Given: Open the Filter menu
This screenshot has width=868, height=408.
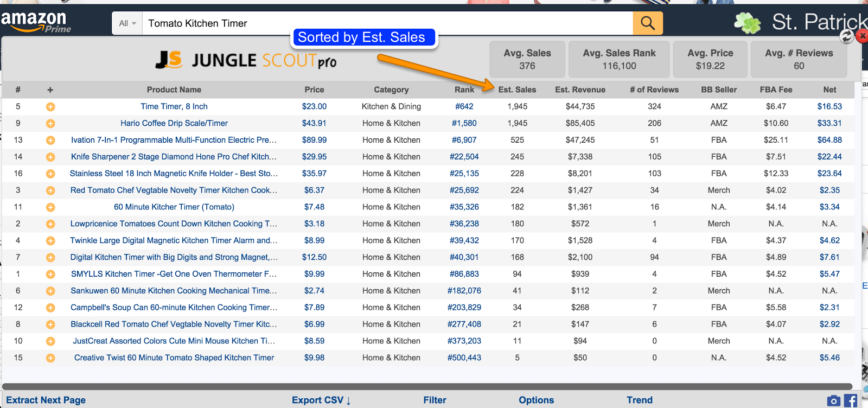Looking at the screenshot, I should click(435, 400).
